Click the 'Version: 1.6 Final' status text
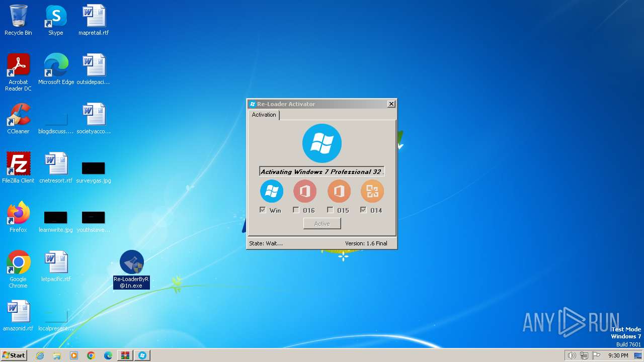This screenshot has height=362, width=644. click(366, 243)
